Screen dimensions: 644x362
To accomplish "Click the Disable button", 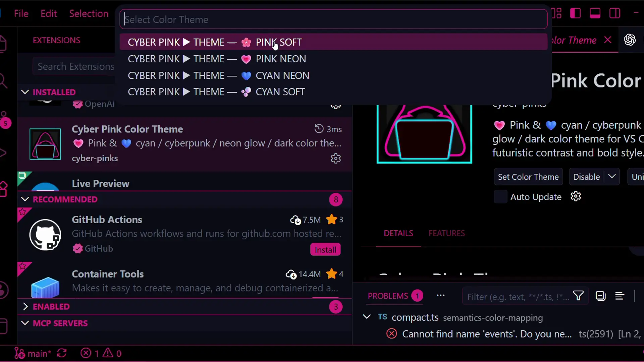I will (586, 177).
